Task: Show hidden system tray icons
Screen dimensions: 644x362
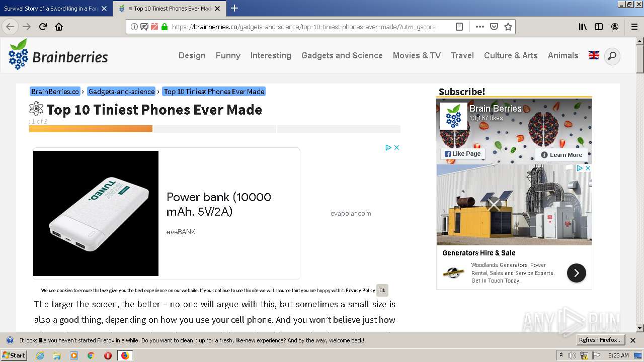Action: [561, 355]
